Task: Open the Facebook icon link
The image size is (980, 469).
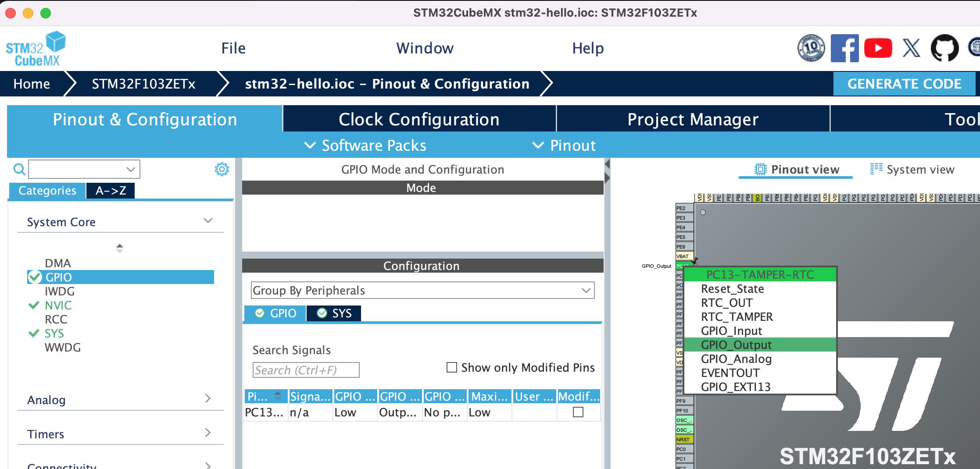Action: (x=844, y=48)
